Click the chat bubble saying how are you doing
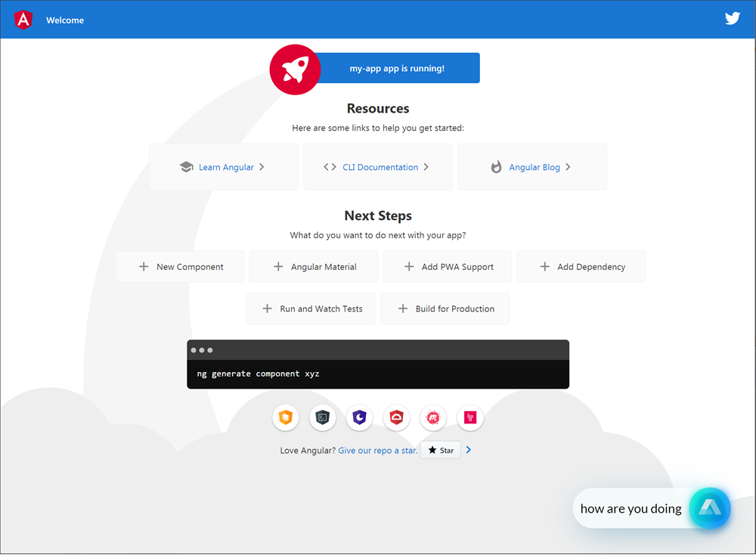 click(631, 508)
